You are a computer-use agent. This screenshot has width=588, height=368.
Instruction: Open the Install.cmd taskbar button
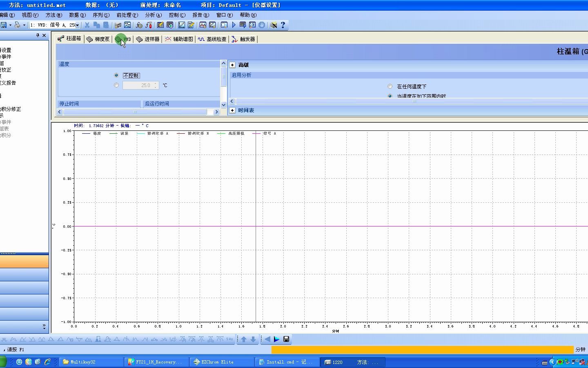tap(287, 362)
